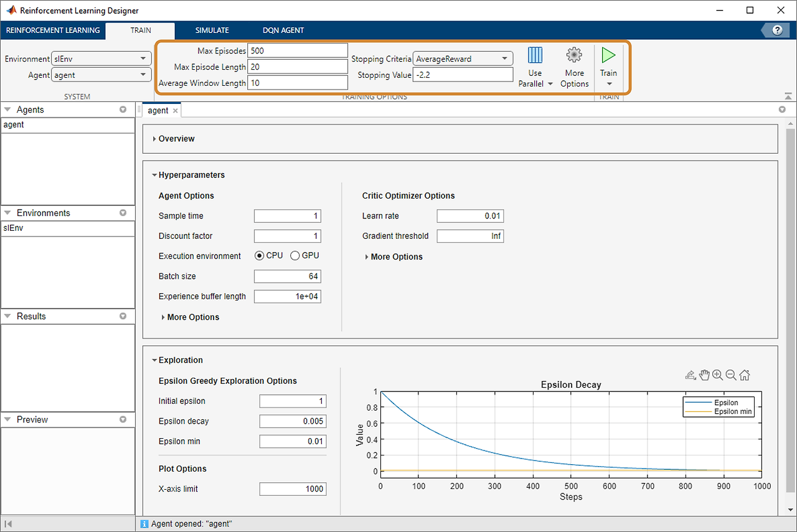Collapse the toolstrip with the arrow icon
Screen dimensions: 797x532
point(788,96)
